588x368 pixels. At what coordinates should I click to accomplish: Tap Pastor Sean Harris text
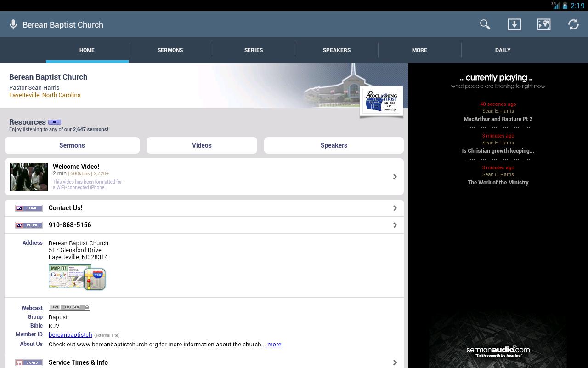[34, 87]
